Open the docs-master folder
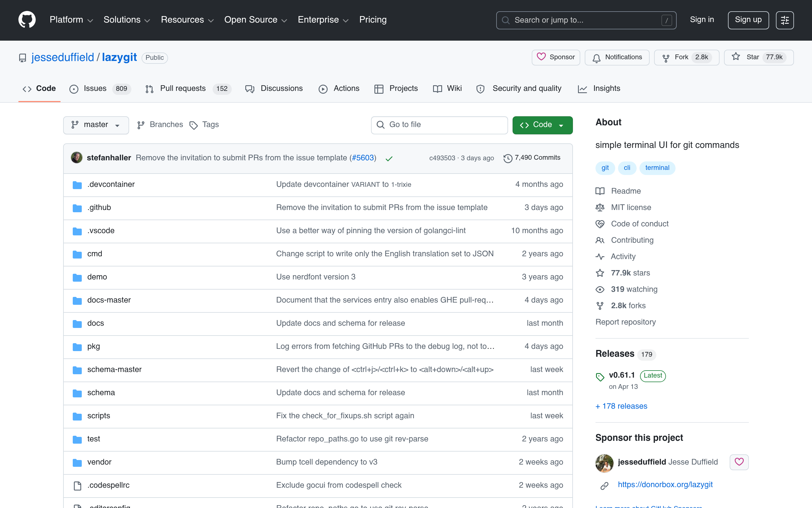 coord(109,300)
